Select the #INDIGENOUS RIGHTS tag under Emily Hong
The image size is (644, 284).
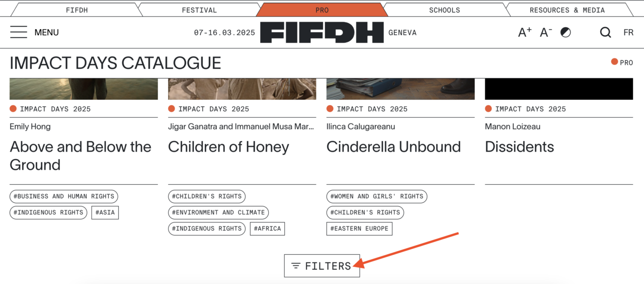pyautogui.click(x=48, y=212)
